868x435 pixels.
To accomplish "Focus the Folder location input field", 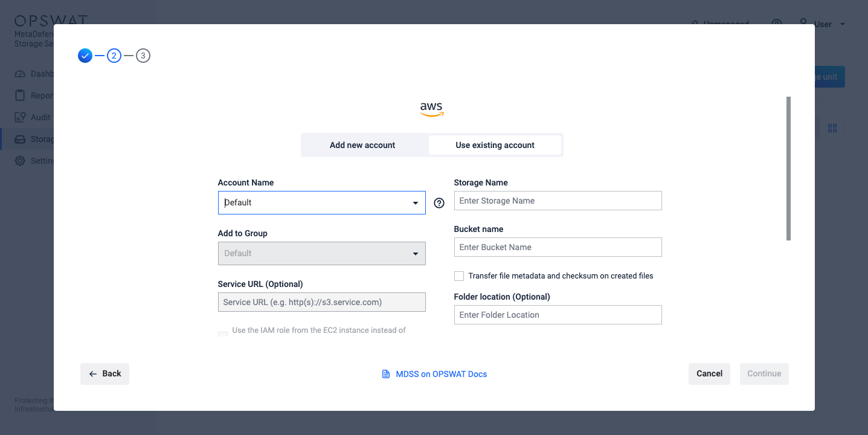I will [x=558, y=315].
